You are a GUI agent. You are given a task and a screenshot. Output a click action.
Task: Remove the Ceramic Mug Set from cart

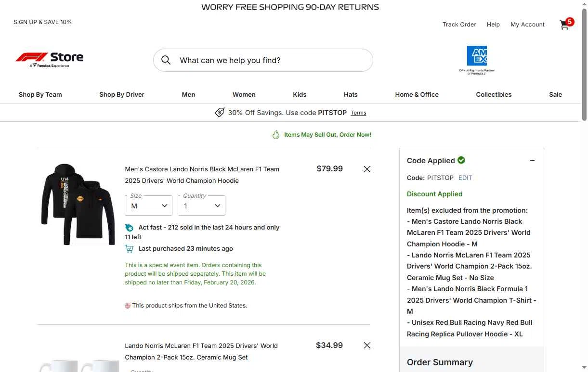pyautogui.click(x=367, y=345)
